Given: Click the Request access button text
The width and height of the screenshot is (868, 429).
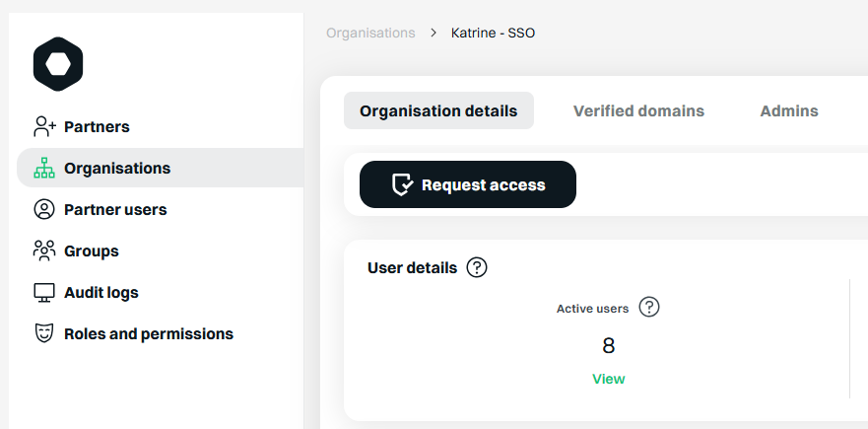Looking at the screenshot, I should click(484, 185).
